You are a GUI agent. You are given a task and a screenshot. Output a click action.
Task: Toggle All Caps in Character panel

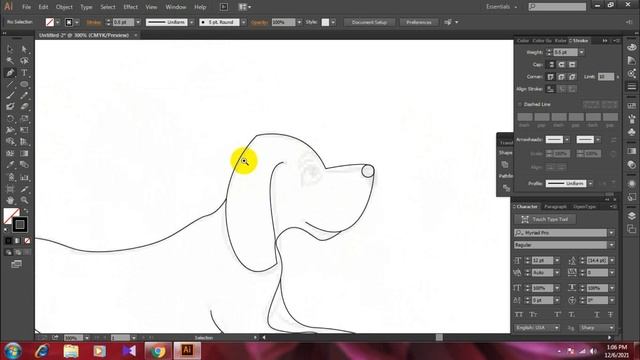tap(519, 315)
